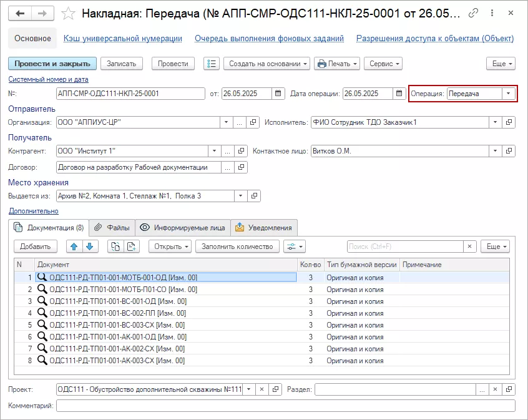Click the list structure icon next to Провести
Viewport: 528px width, 420px height.
(212, 64)
